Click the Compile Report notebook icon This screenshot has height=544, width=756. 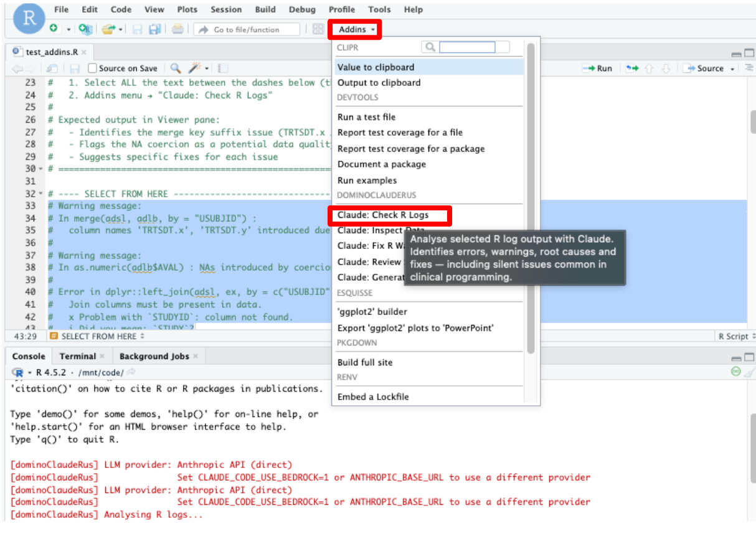click(223, 68)
